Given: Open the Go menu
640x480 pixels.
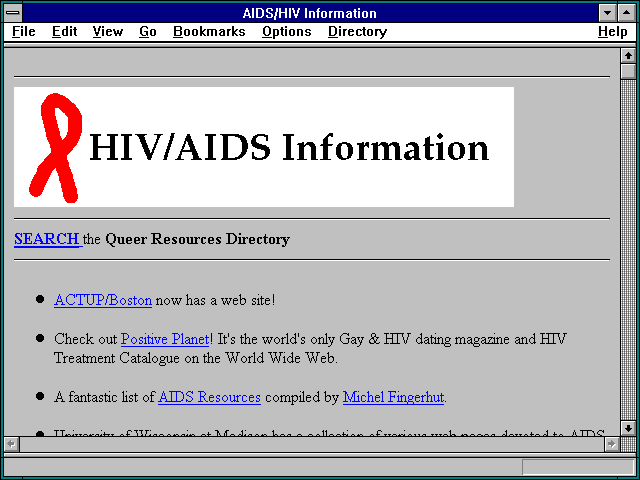Looking at the screenshot, I should (148, 32).
